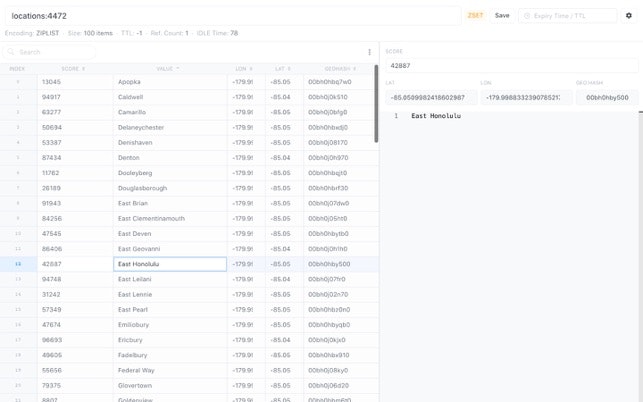This screenshot has width=643, height=402.
Task: Click score cell 42887 in the table
Action: pyautogui.click(x=75, y=264)
